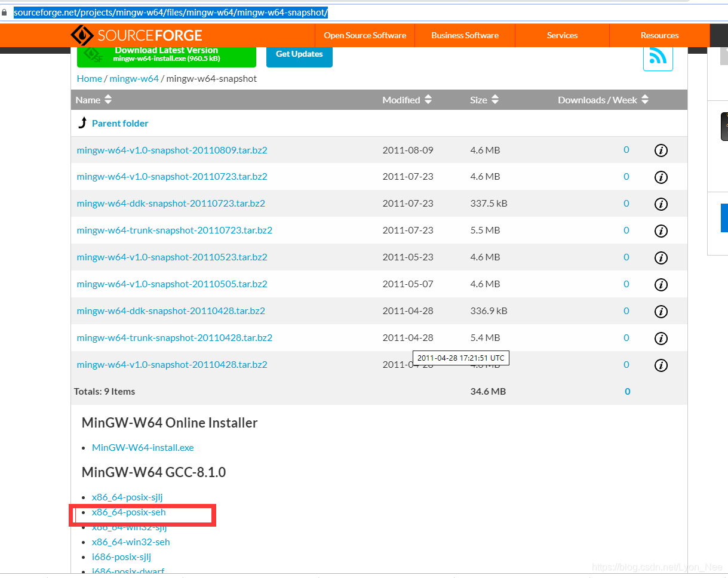728x578 pixels.
Task: Open x86_64-posix-seh link
Action: point(129,512)
